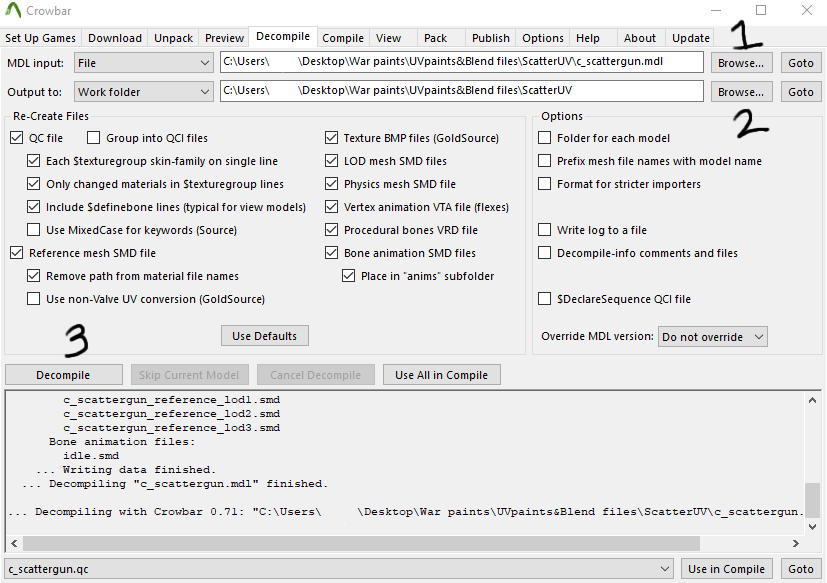Toggle Physics mesh SMD file option
Screen dimensions: 827x583
tap(332, 184)
